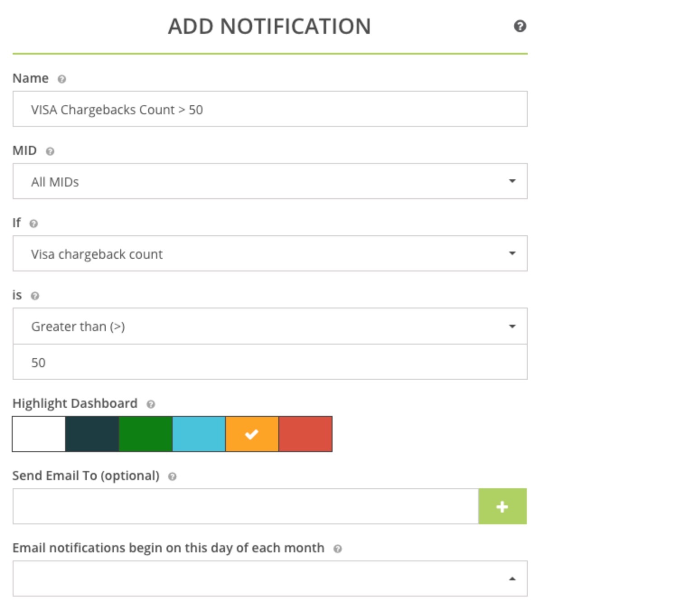Click the Name input containing VISA Chargebacks Count

point(270,109)
